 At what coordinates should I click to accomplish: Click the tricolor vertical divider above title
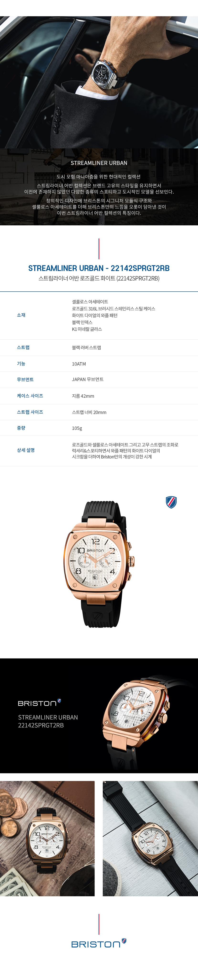pyautogui.click(x=99, y=248)
